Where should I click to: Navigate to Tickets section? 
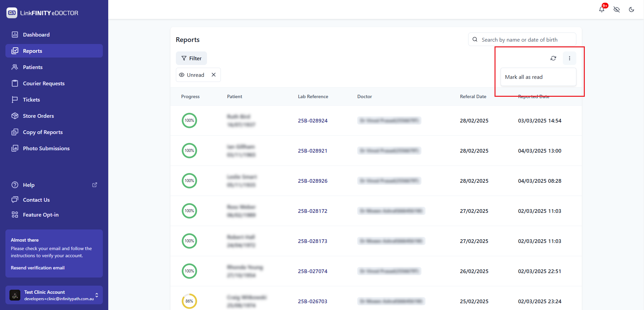pos(31,99)
